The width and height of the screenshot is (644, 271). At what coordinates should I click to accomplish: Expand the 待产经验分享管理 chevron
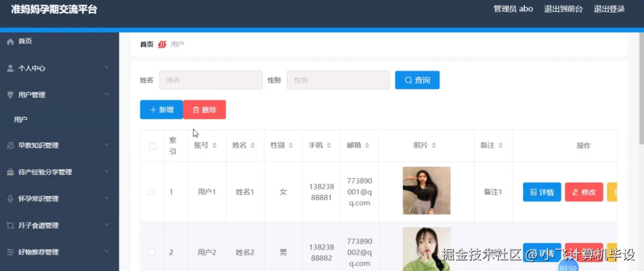click(107, 172)
